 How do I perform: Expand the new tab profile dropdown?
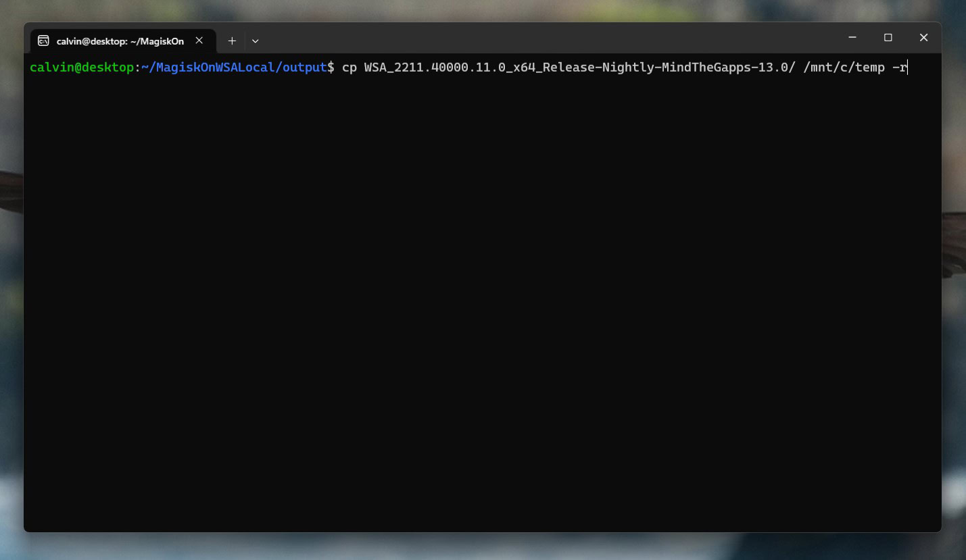[x=255, y=41]
